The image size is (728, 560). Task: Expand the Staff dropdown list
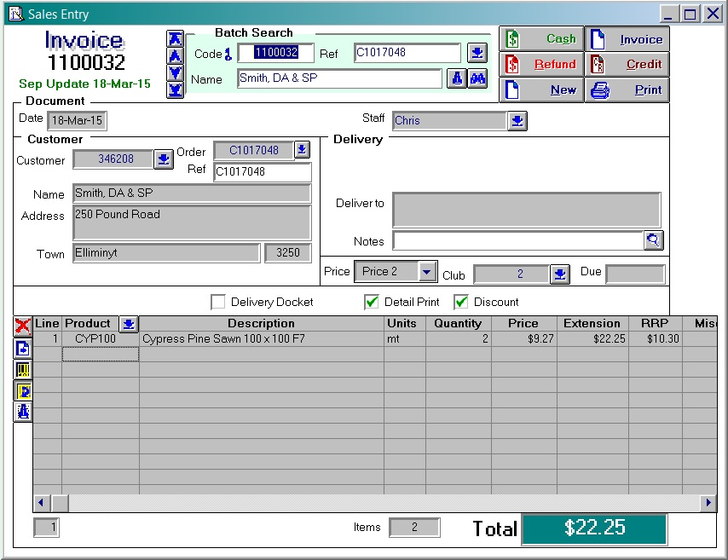tap(517, 121)
